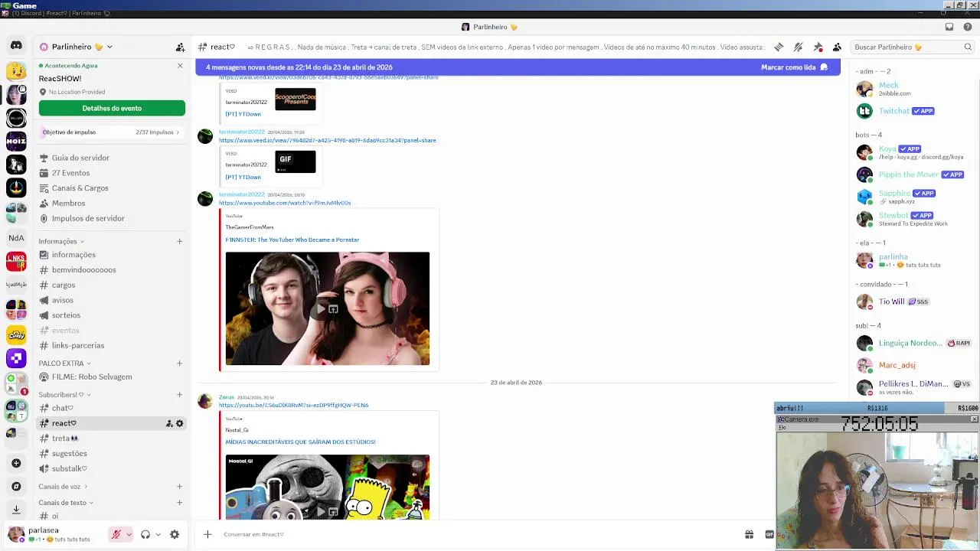Click create invite icon on react channel
Screen dimensions: 980x551
169,423
